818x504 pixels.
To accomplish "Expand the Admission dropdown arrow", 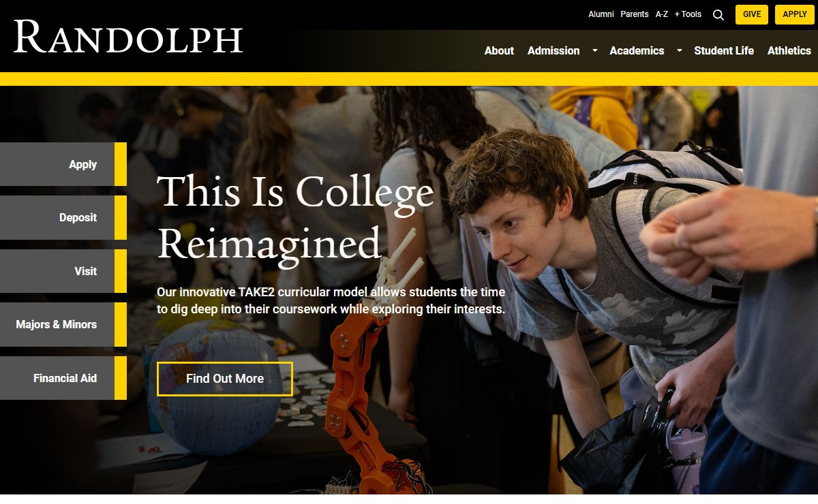I will [x=594, y=50].
